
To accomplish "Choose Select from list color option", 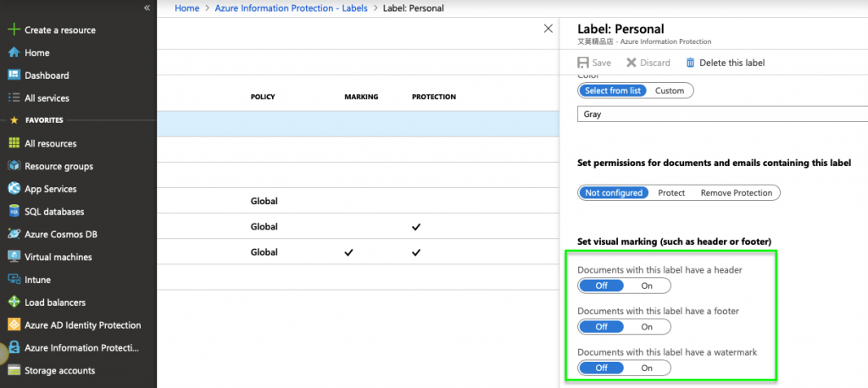I will tap(612, 91).
